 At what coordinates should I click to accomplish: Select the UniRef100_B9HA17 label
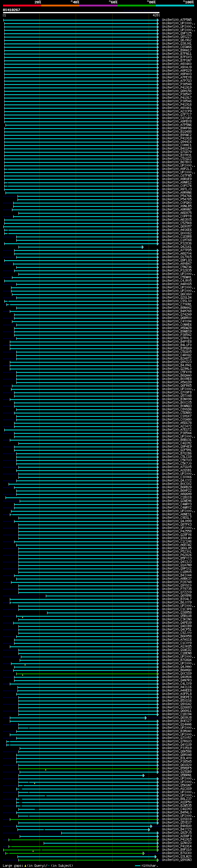[177, 50]
